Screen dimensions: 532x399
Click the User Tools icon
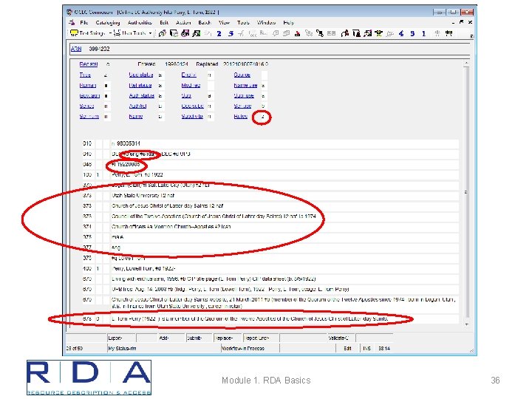[x=117, y=33]
